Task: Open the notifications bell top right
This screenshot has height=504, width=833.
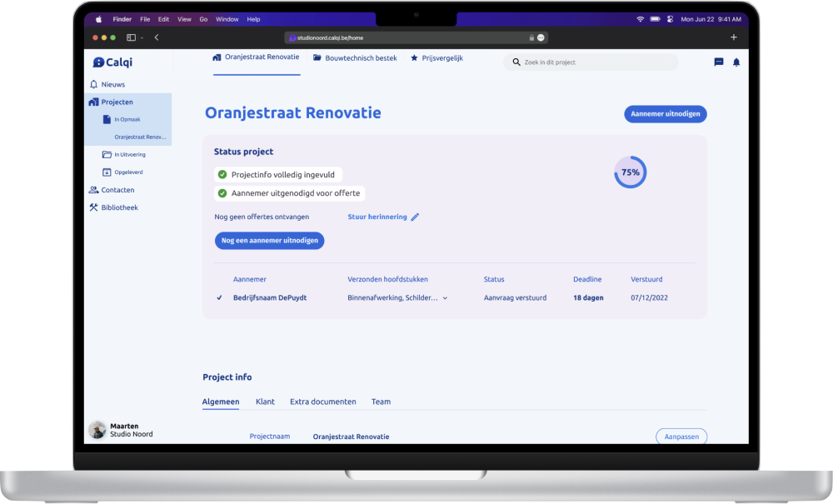Action: (x=736, y=62)
